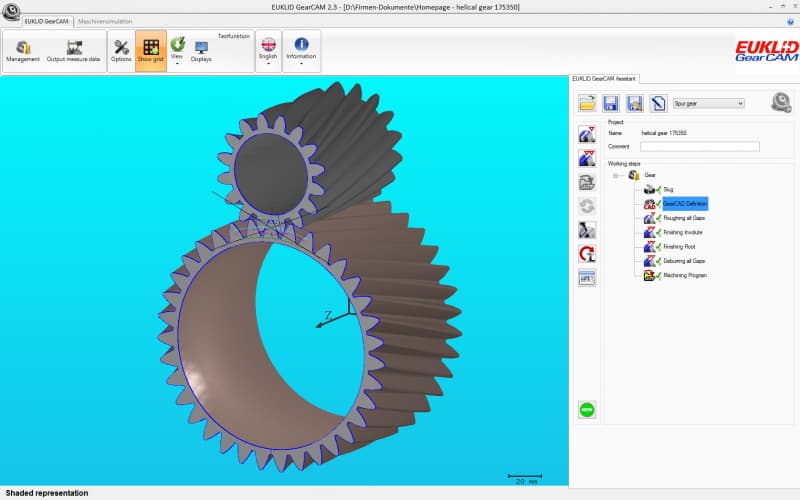This screenshot has height=500, width=800.
Task: Click the tool definition sidebar icon
Action: tap(587, 230)
